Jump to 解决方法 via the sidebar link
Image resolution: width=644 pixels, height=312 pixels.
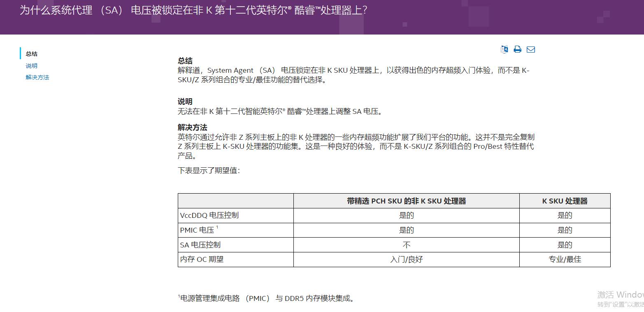pos(37,77)
